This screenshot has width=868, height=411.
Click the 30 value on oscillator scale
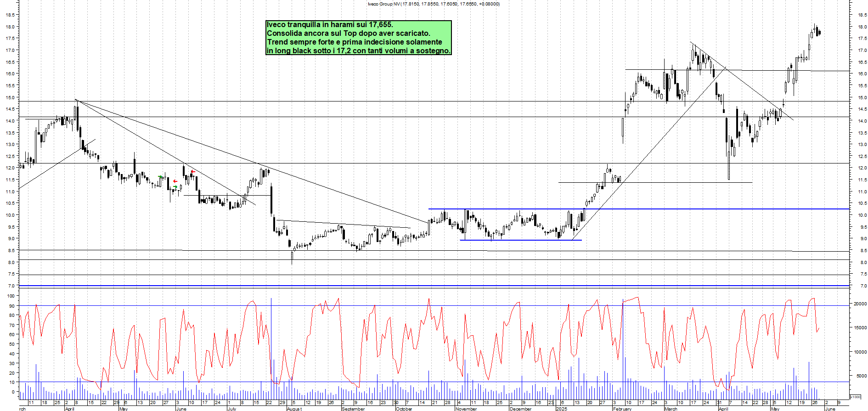11,363
